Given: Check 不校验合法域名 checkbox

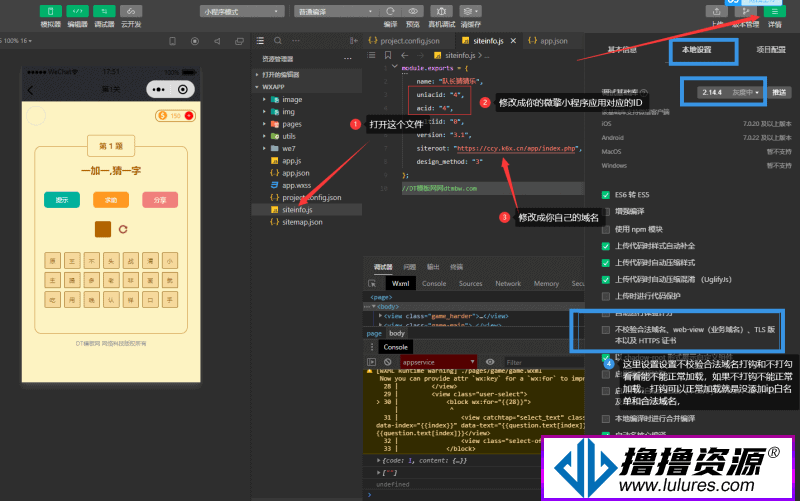Looking at the screenshot, I should pyautogui.click(x=606, y=330).
